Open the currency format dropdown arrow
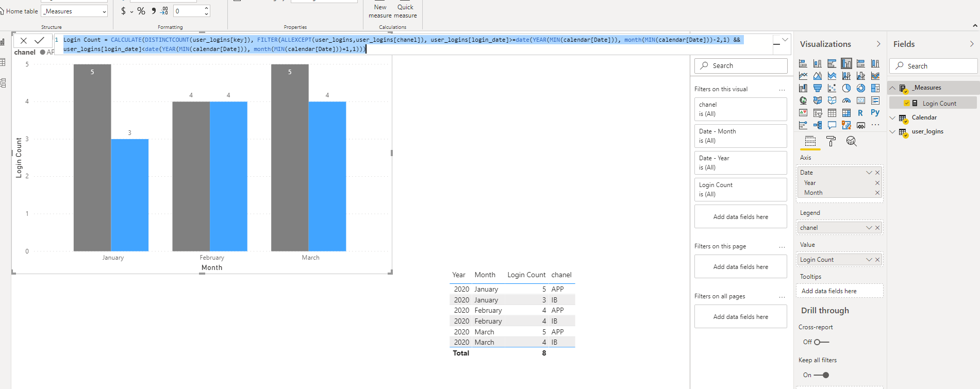 (x=131, y=11)
